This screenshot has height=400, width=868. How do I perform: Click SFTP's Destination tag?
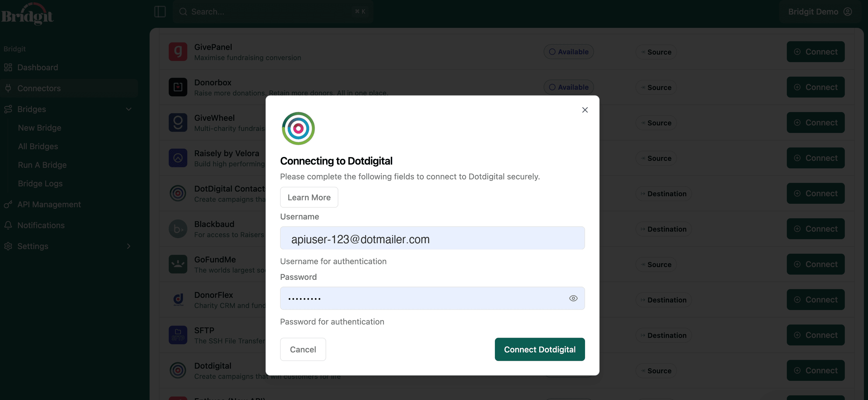tap(663, 335)
